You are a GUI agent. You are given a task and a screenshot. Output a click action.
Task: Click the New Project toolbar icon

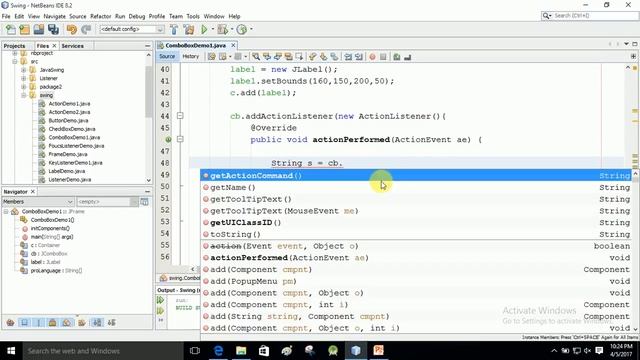(24, 29)
